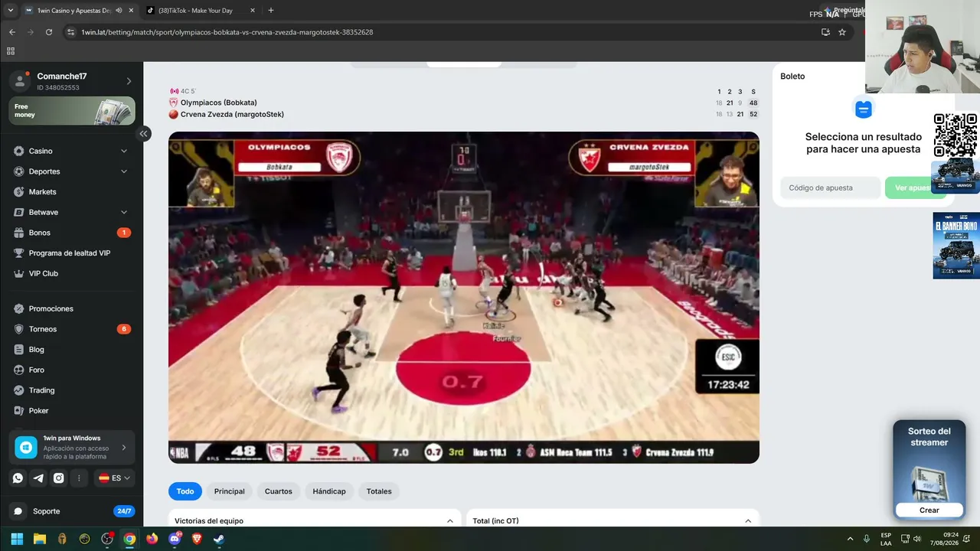
Task: Open WhatsApp contact icon
Action: (18, 478)
